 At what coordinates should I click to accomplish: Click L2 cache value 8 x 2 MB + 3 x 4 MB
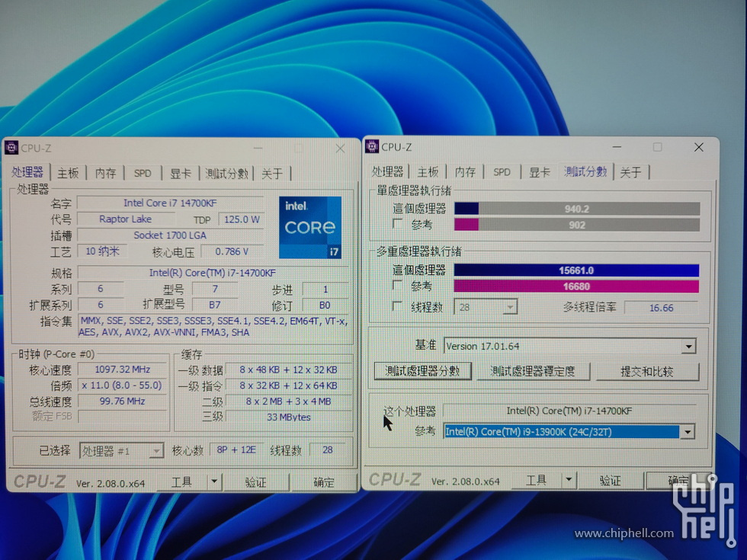coord(289,402)
